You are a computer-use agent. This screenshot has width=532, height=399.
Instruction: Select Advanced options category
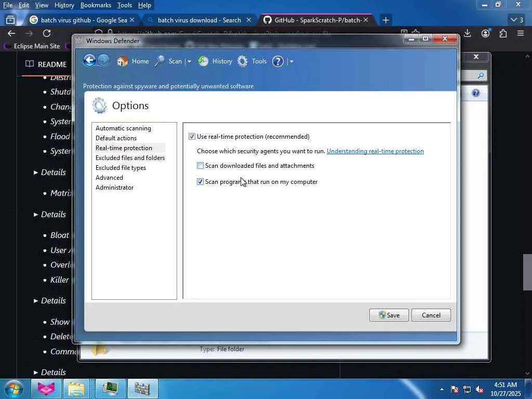(x=109, y=178)
